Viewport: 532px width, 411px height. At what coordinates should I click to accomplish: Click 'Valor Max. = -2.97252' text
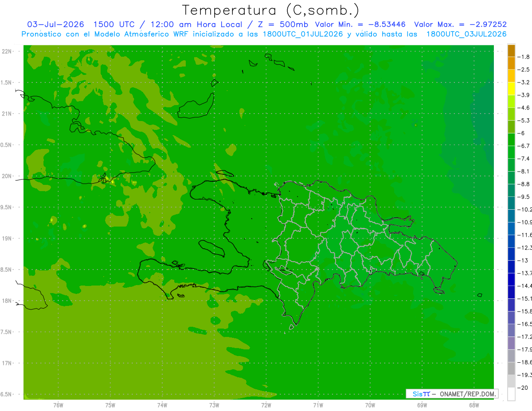tap(460, 24)
